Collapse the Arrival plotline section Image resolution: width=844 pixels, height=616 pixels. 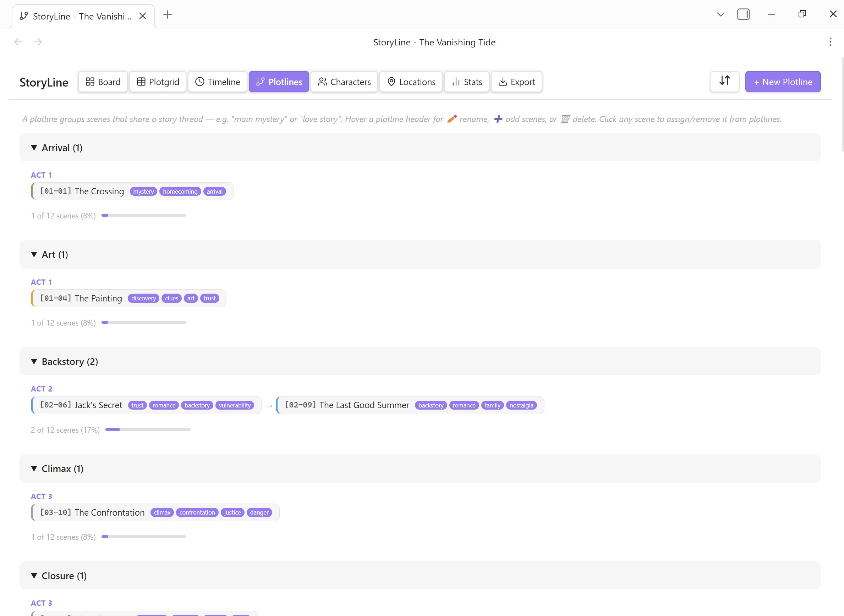[x=34, y=148]
